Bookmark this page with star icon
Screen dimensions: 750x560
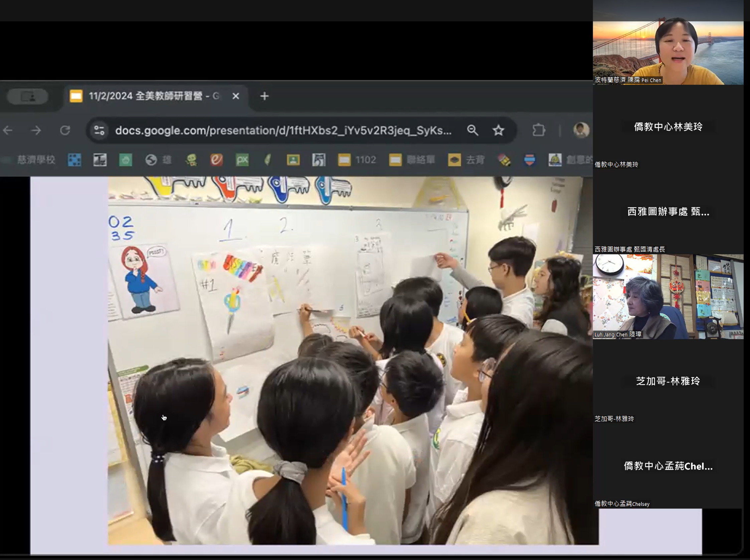pyautogui.click(x=498, y=131)
